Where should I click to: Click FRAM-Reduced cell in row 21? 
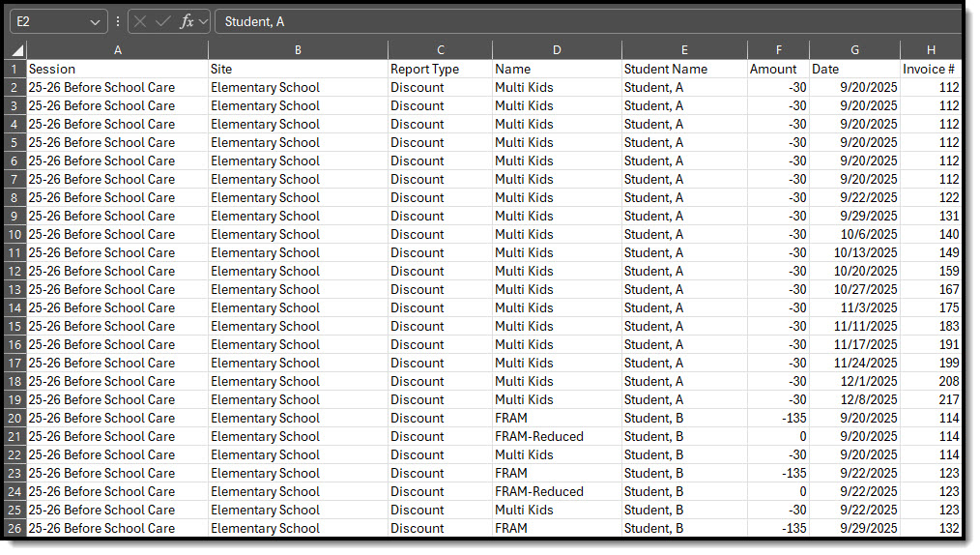tap(557, 436)
